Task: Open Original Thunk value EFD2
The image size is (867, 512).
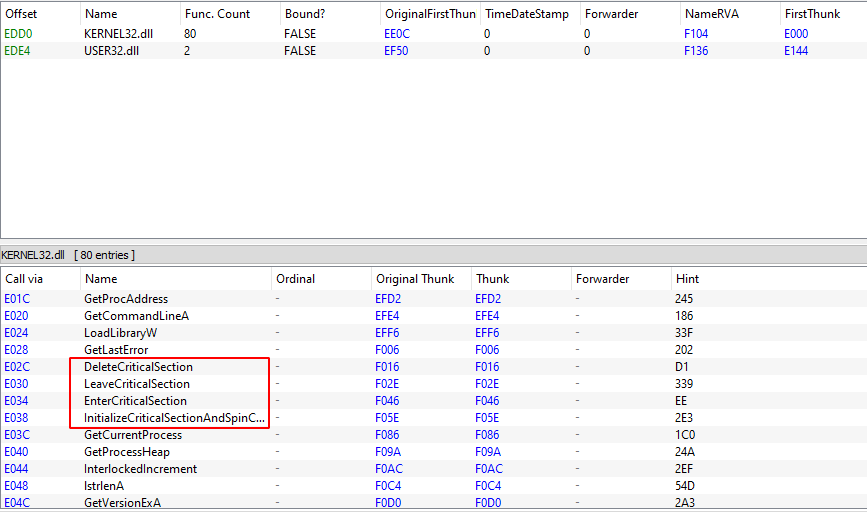Action: click(x=388, y=299)
